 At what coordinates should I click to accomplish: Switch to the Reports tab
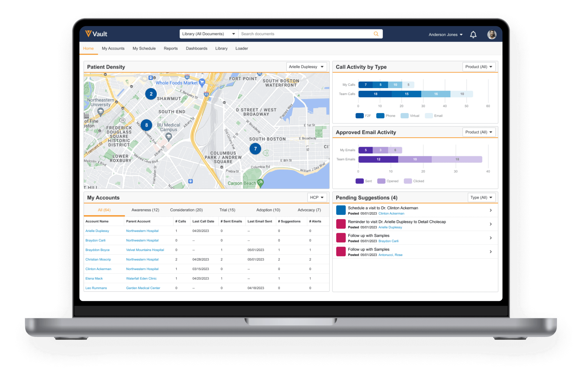(x=170, y=48)
